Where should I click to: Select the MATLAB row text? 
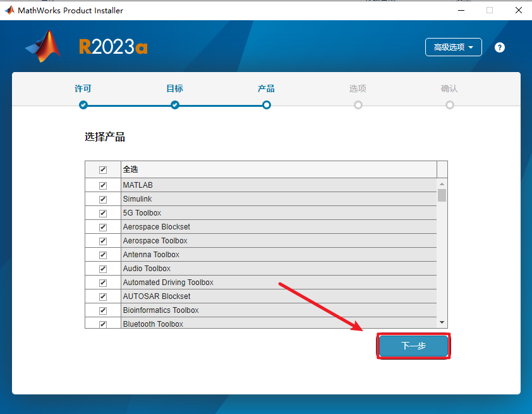point(138,185)
